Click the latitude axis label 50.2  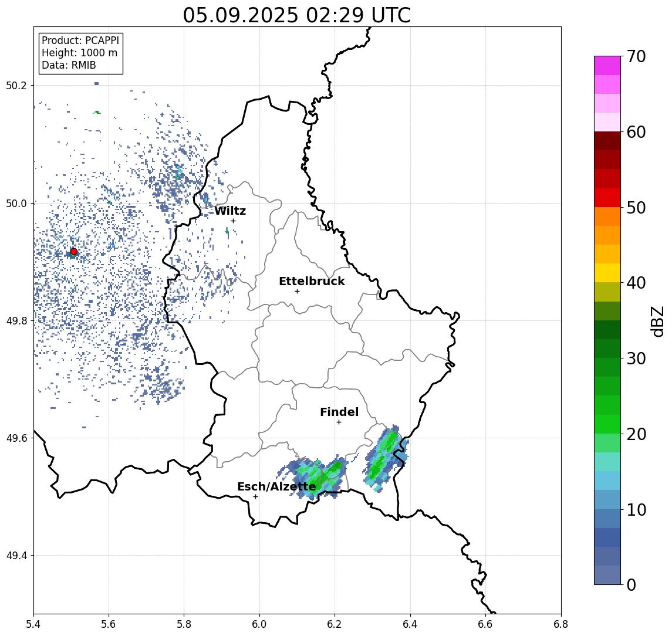16,85
